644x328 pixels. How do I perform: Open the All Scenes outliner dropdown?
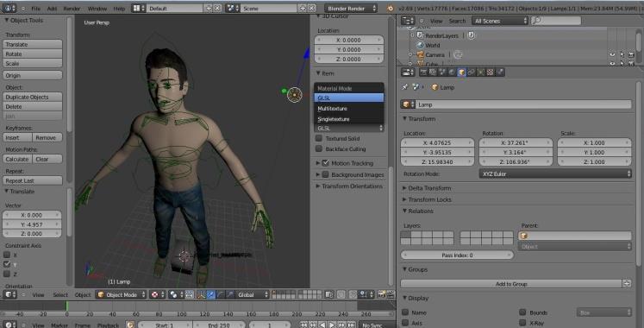click(x=500, y=21)
